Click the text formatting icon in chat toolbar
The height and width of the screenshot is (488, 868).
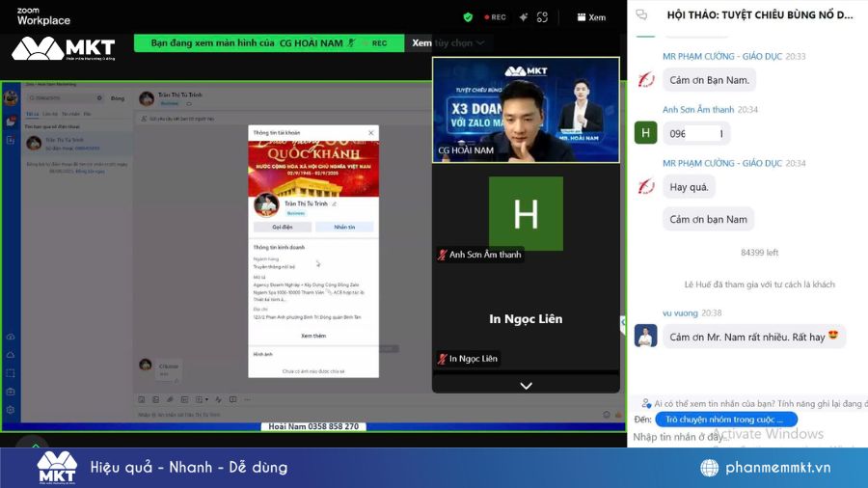click(219, 399)
